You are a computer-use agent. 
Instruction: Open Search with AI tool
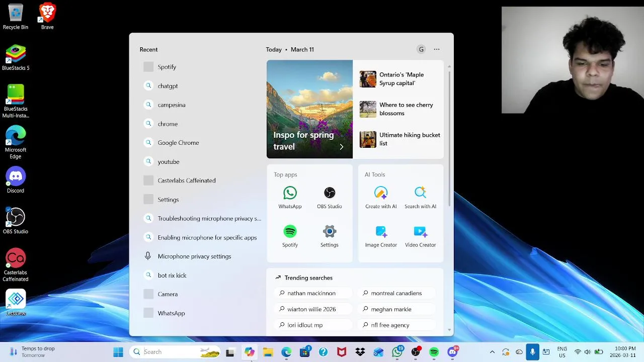point(420,197)
